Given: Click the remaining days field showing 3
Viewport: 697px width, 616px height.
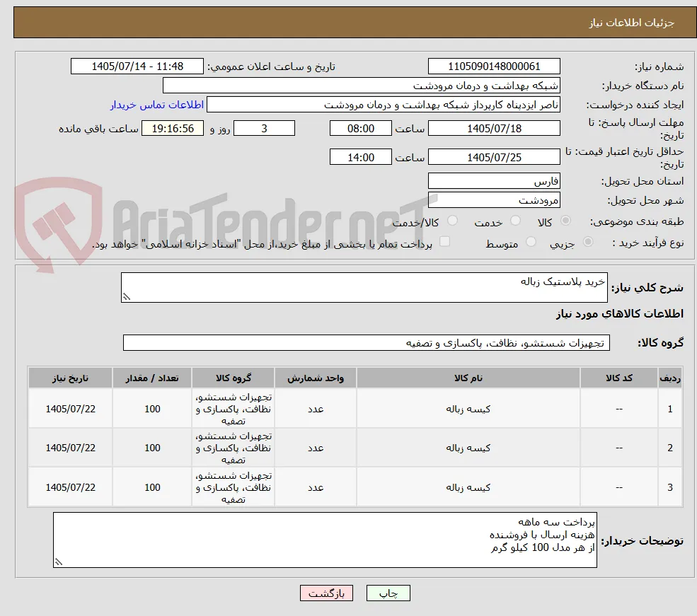Looking at the screenshot, I should [x=264, y=128].
